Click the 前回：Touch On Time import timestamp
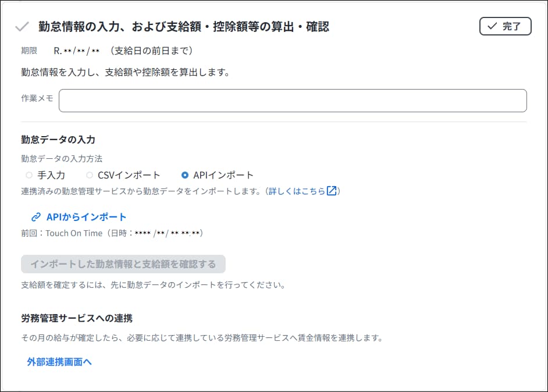Screen dimensions: 548x392 click(112, 233)
